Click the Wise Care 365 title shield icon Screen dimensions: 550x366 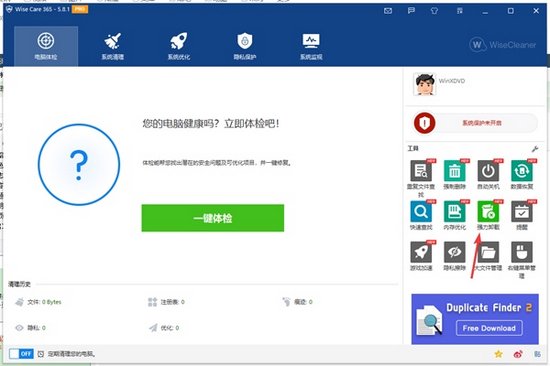[9, 9]
